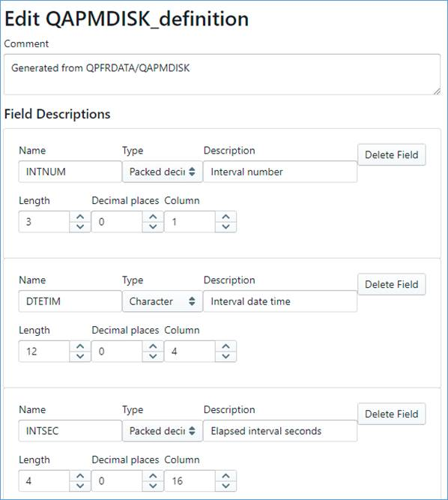Increase the INTSEC Decimal places value
448x500 pixels.
coord(153,476)
